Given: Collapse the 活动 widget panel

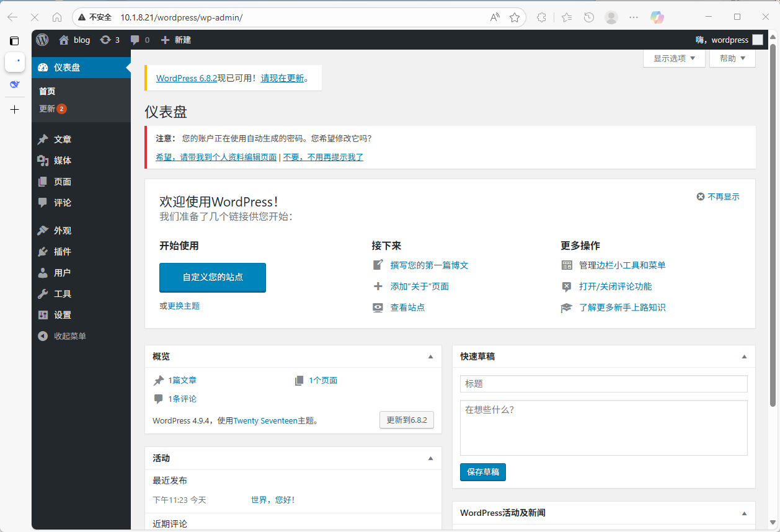Looking at the screenshot, I should pyautogui.click(x=430, y=458).
